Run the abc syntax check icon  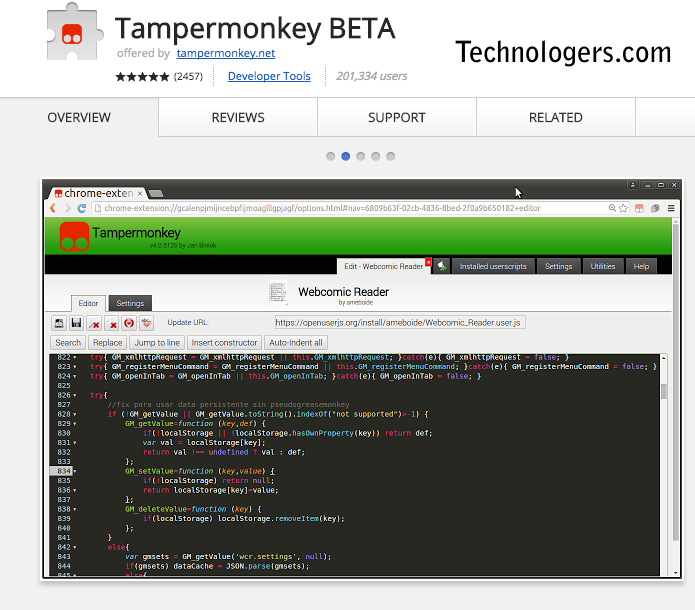(x=146, y=323)
